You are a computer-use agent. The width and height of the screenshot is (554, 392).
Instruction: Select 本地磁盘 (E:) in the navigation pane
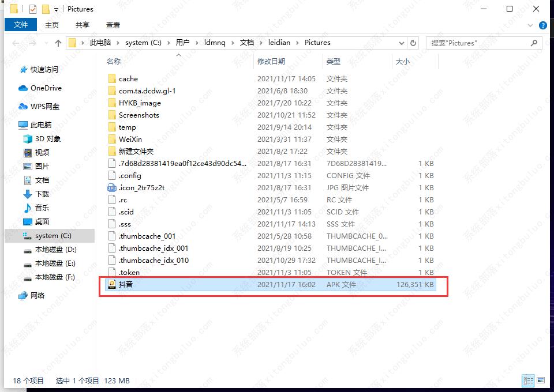[55, 263]
